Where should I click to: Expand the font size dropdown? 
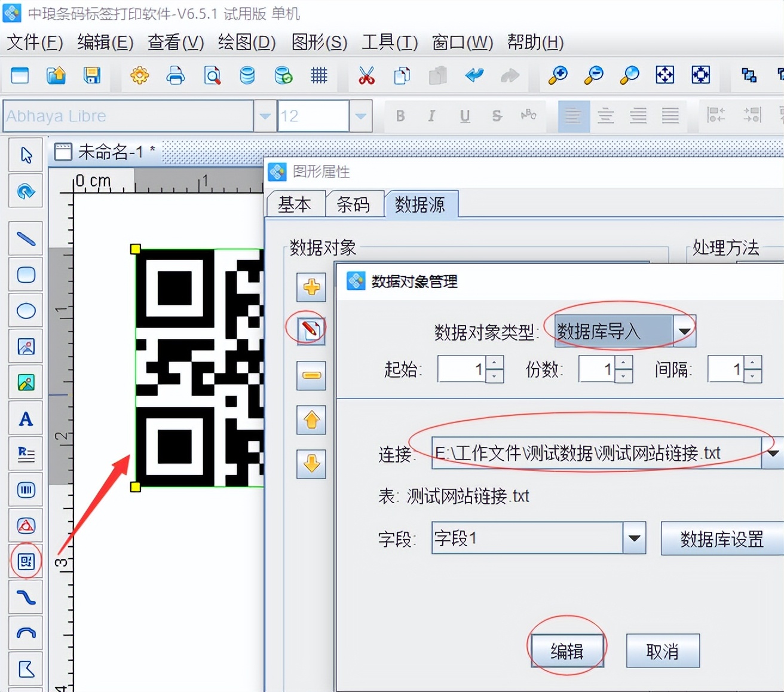click(x=360, y=116)
